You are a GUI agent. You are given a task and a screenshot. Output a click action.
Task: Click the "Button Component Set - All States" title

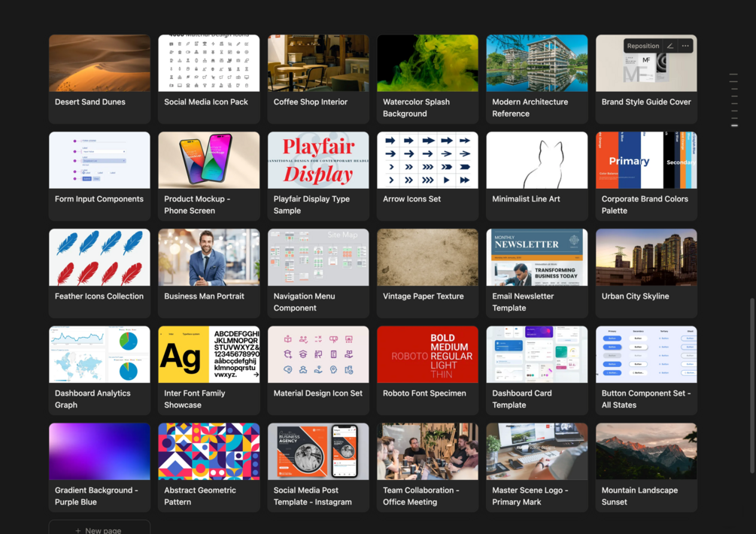pos(646,399)
